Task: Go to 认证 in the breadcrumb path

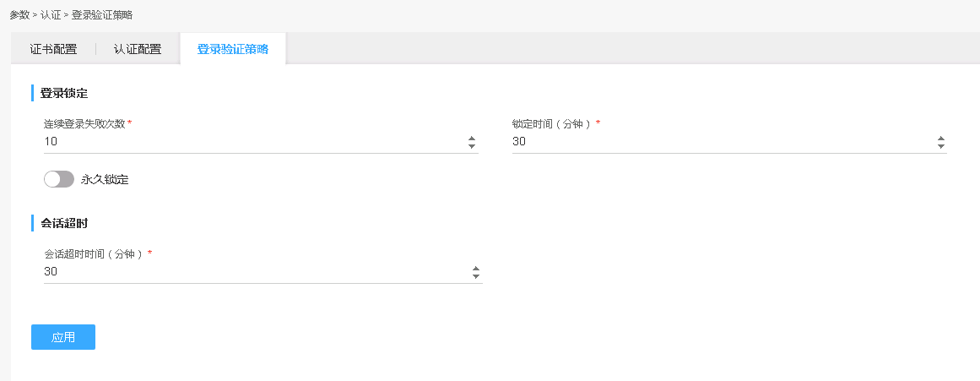Action: click(51, 14)
